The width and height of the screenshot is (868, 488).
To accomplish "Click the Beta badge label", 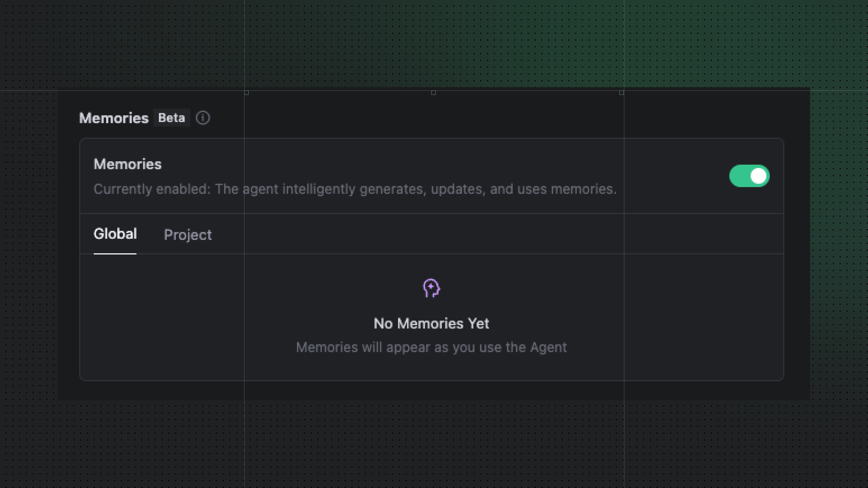I will tap(172, 118).
